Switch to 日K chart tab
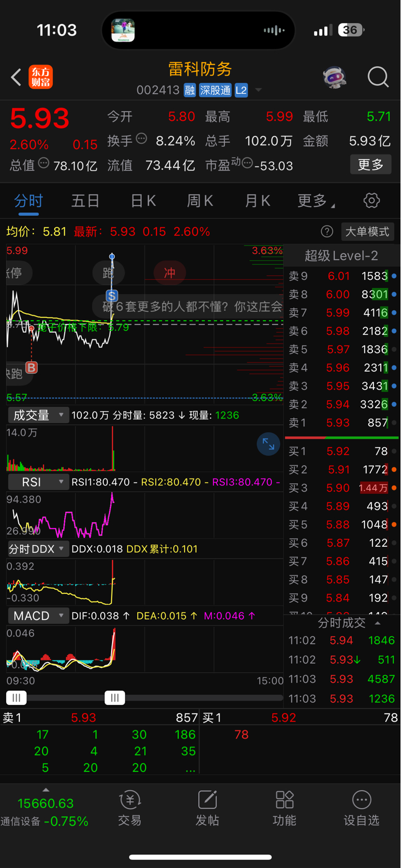 point(143,201)
